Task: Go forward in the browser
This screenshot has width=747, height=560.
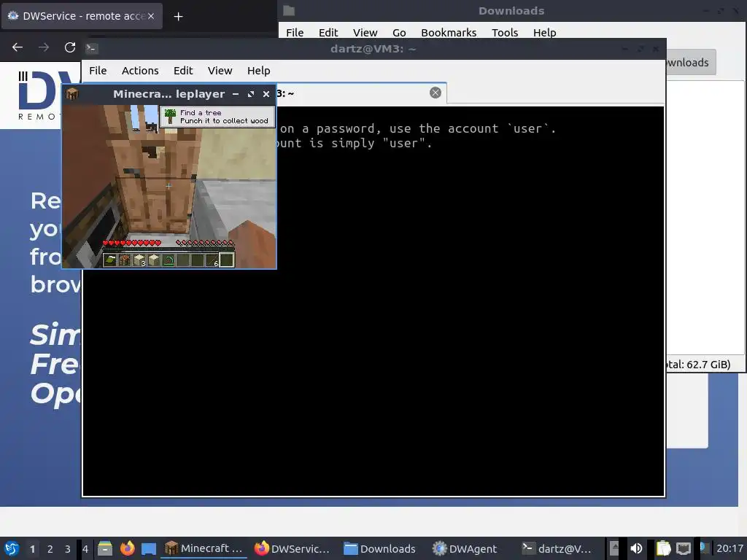Action: click(x=44, y=47)
